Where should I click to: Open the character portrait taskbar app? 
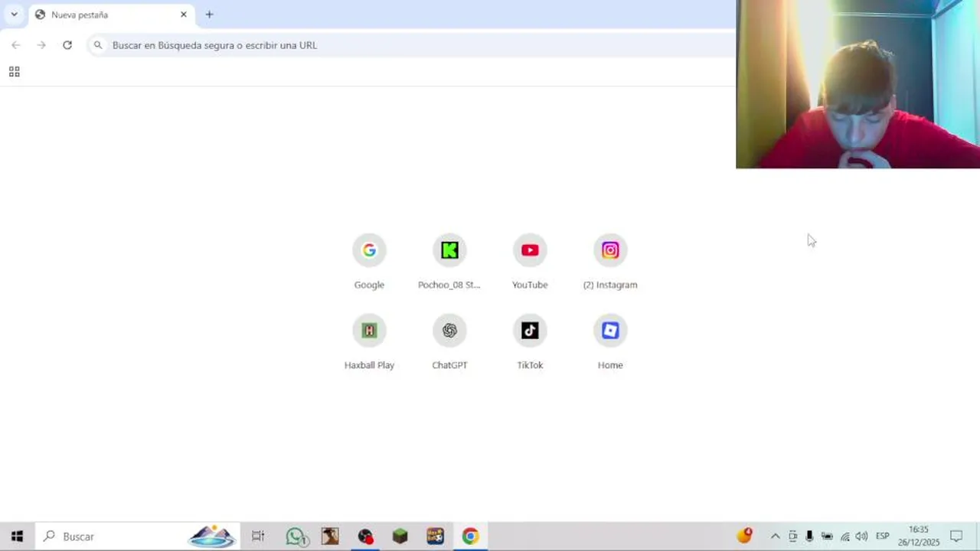(330, 536)
